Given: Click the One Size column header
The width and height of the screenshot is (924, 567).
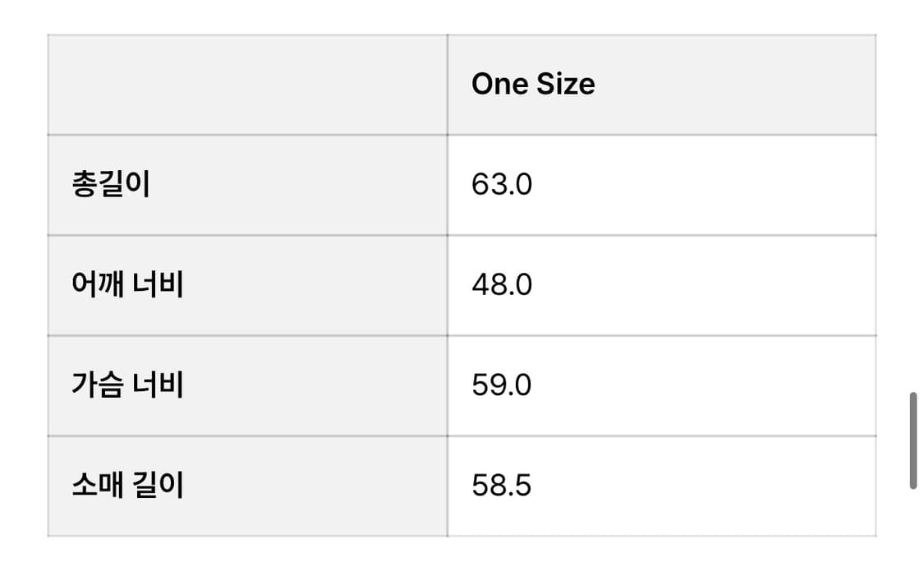Looking at the screenshot, I should (x=533, y=84).
